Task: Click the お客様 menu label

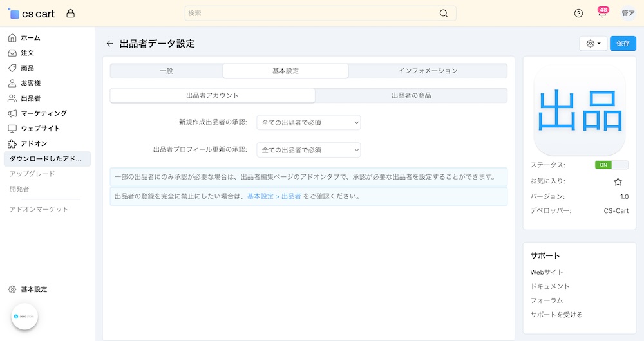Action: 31,83
